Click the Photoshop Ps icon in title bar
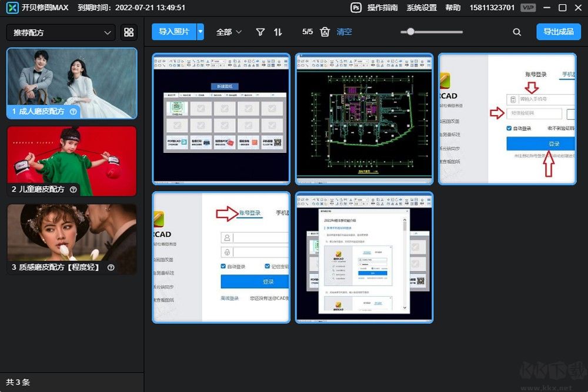Viewport: 588px width, 392px height. click(356, 8)
